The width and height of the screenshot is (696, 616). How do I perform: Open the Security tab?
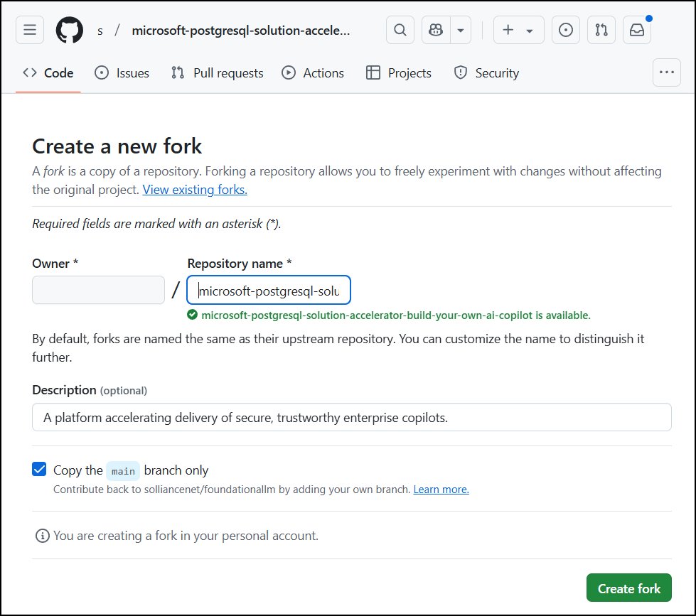pyautogui.click(x=486, y=72)
